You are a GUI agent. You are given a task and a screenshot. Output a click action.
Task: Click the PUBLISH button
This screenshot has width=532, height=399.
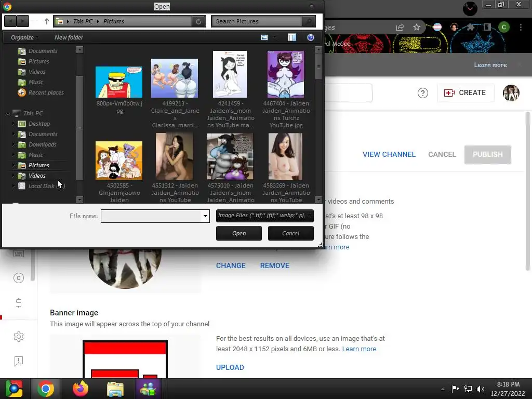pos(487,155)
